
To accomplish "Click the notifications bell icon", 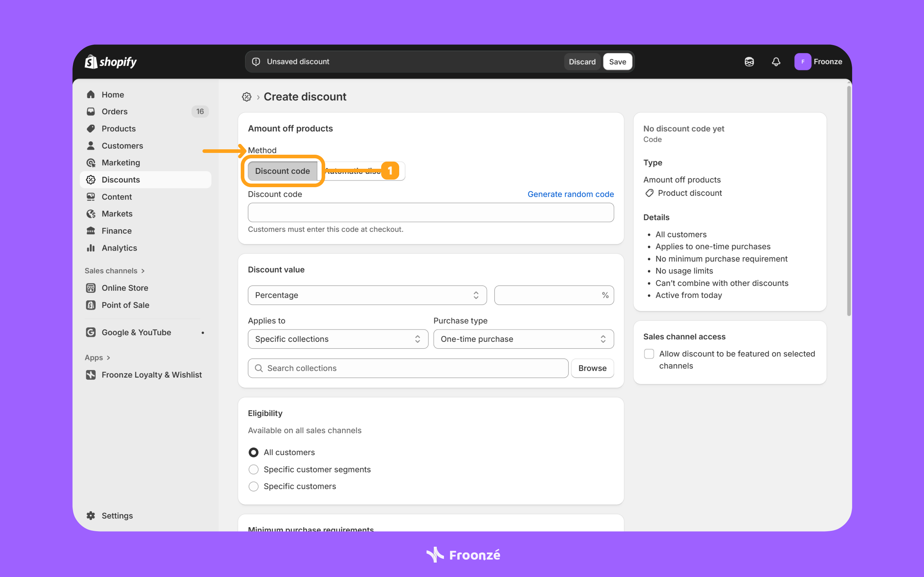I will click(776, 62).
